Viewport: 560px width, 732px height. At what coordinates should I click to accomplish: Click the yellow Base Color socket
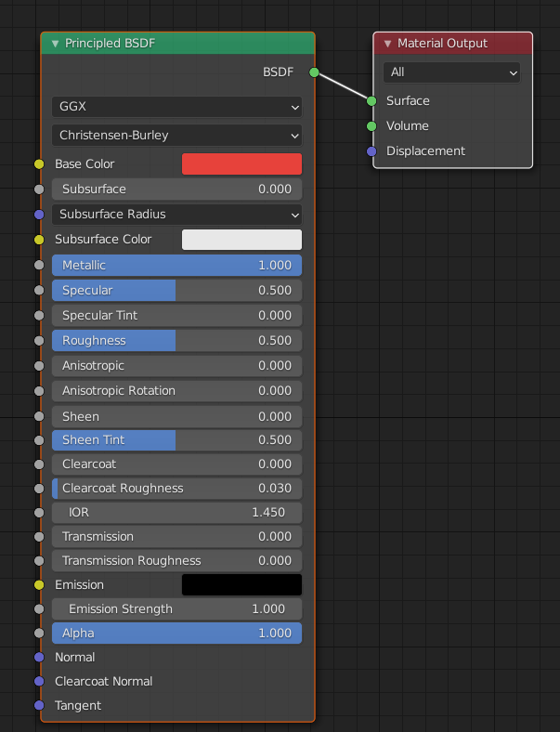click(x=39, y=164)
